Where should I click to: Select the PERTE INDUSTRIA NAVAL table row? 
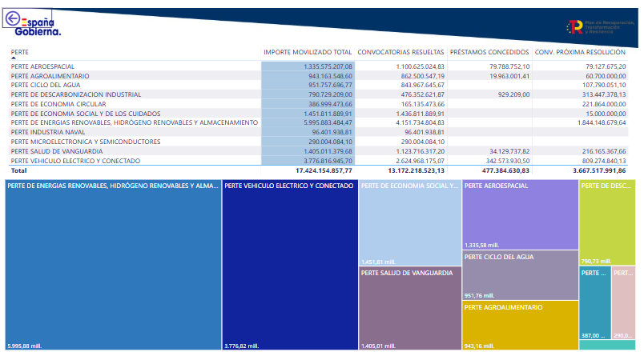(x=318, y=132)
